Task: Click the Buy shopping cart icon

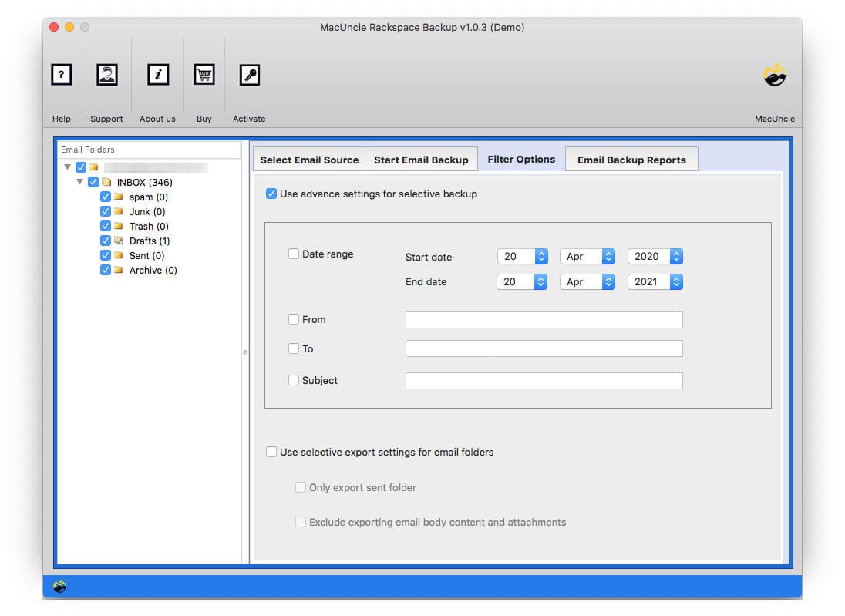Action: pos(204,74)
